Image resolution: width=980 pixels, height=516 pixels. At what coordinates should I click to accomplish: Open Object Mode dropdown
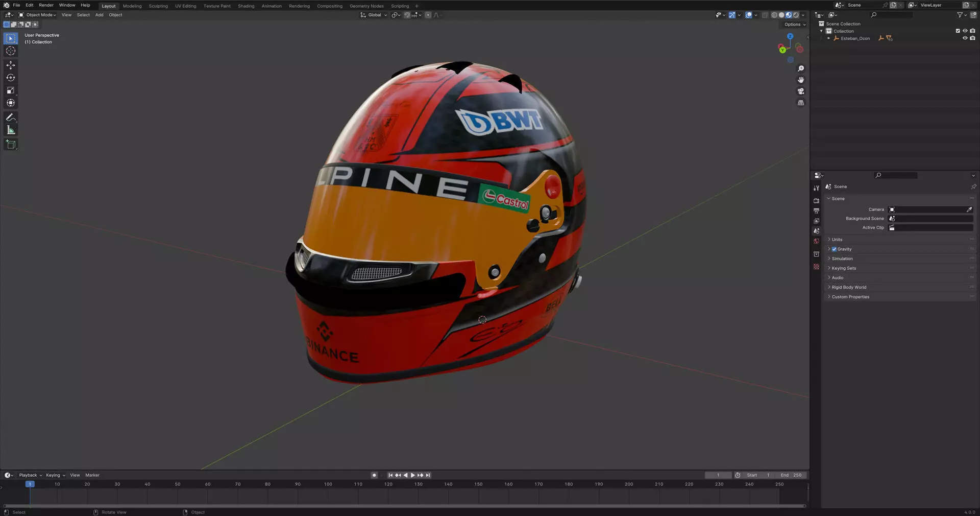38,15
